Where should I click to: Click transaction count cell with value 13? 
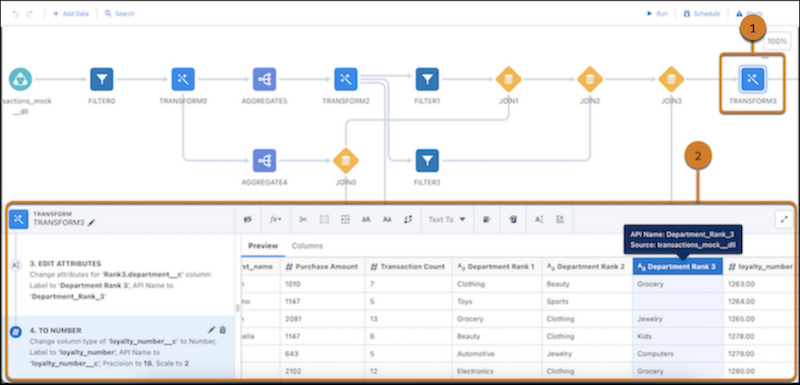point(408,319)
